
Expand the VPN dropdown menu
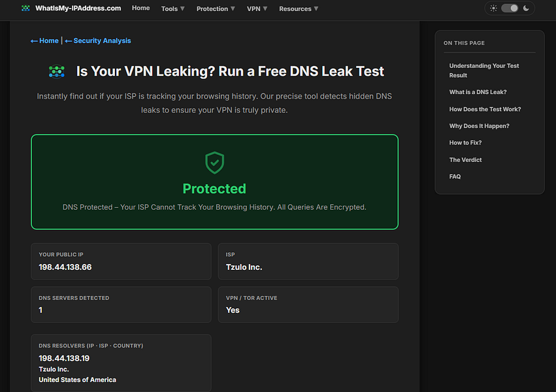click(257, 9)
